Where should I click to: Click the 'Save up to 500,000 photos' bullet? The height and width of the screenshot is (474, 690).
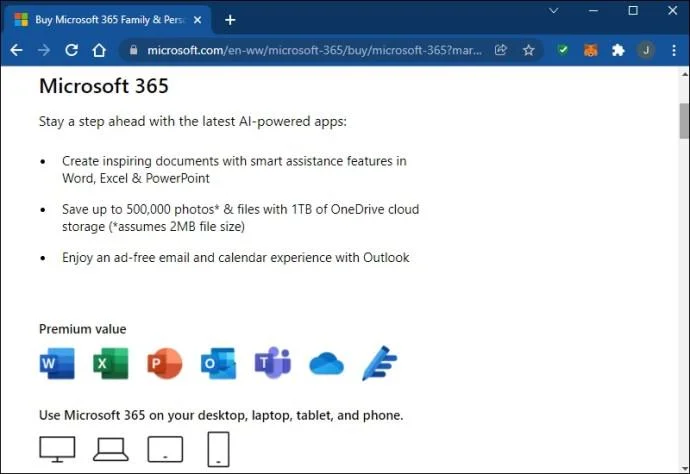(x=240, y=218)
